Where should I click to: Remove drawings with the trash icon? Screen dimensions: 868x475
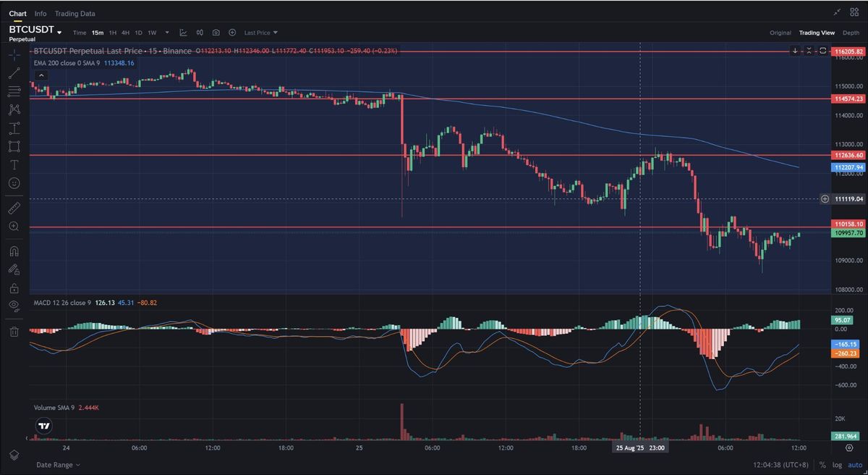(x=14, y=332)
